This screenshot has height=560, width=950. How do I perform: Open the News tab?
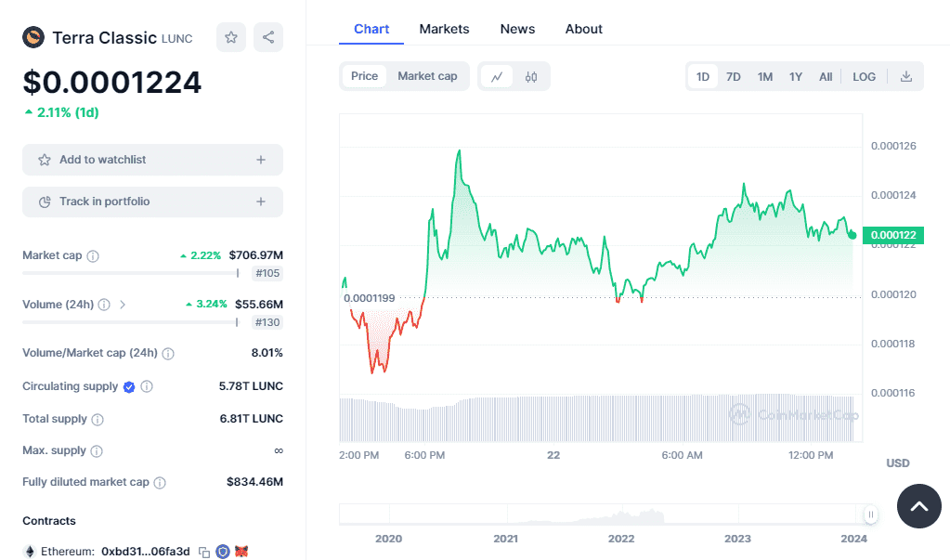click(x=517, y=29)
